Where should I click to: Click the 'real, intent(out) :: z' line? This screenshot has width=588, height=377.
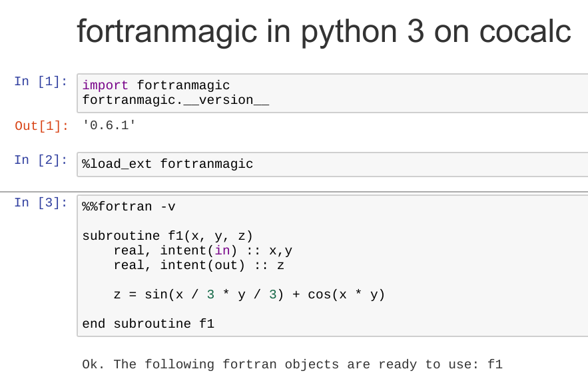coord(198,265)
